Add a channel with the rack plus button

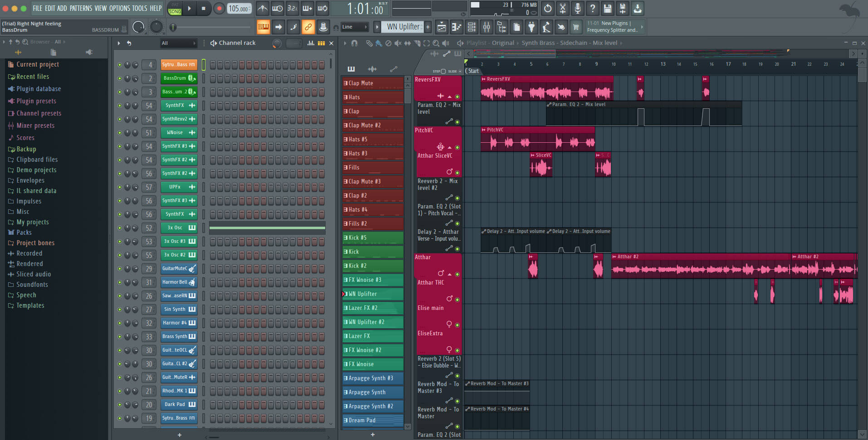180,435
